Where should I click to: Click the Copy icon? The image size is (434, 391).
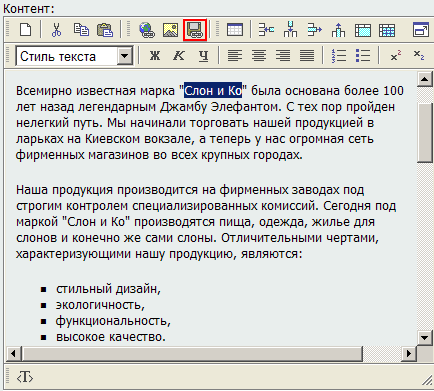81,30
